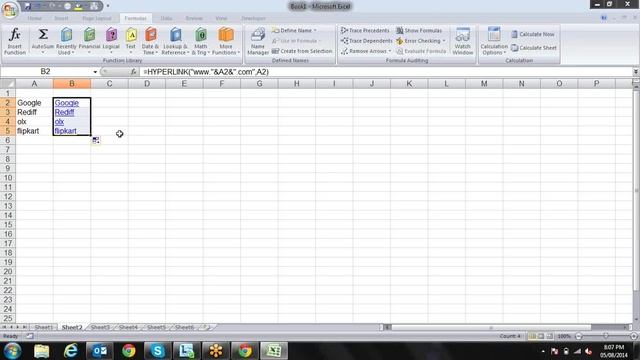This screenshot has width=640, height=360.
Task: Open the Recently Used functions list
Action: (66, 41)
